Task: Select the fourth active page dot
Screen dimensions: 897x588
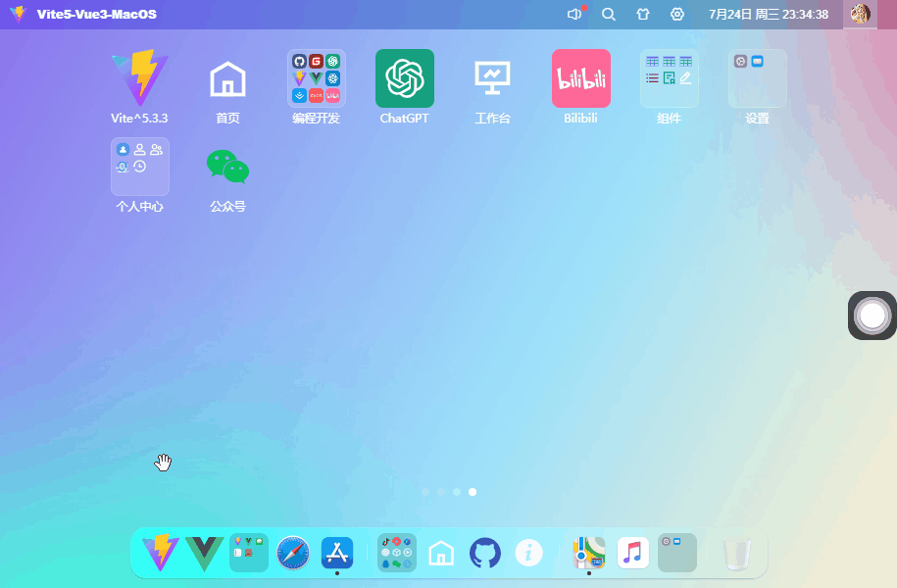Action: click(x=473, y=492)
